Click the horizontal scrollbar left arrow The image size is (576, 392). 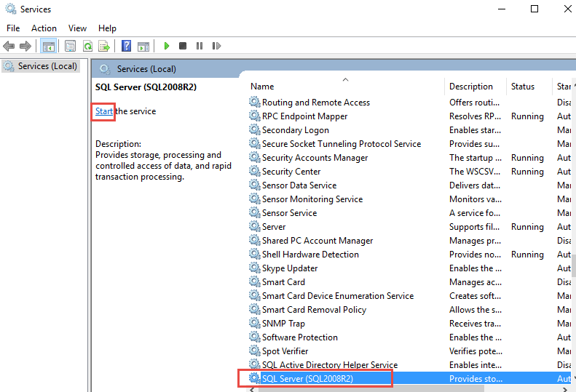point(252,389)
